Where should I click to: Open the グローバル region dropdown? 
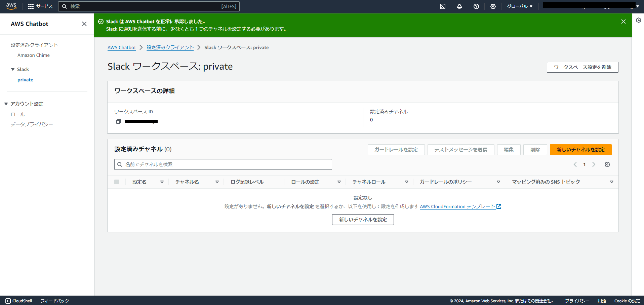(x=520, y=6)
